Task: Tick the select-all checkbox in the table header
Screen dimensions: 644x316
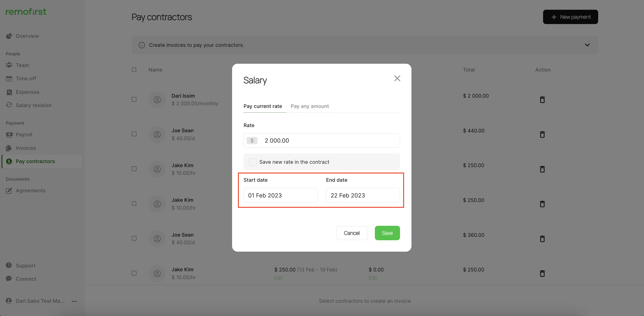Action: point(134,70)
